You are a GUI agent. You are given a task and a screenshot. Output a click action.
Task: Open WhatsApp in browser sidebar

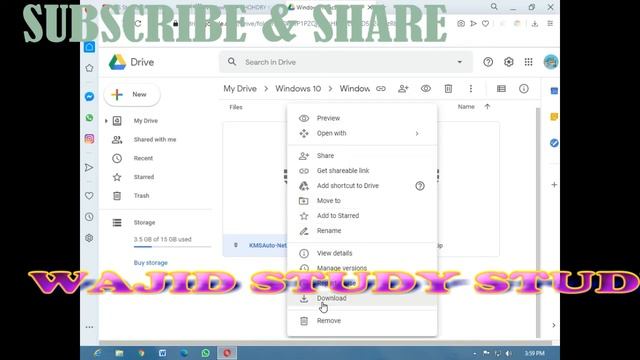[x=89, y=118]
